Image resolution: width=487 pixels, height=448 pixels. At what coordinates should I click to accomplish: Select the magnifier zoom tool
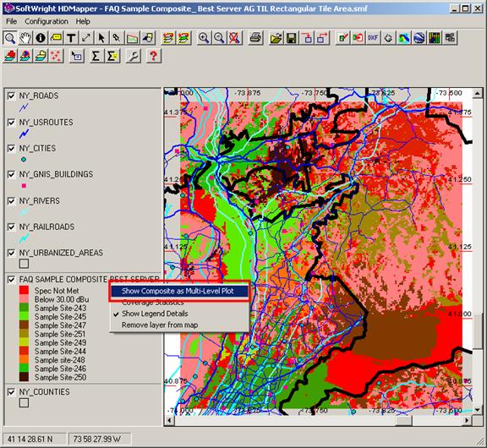click(10, 38)
